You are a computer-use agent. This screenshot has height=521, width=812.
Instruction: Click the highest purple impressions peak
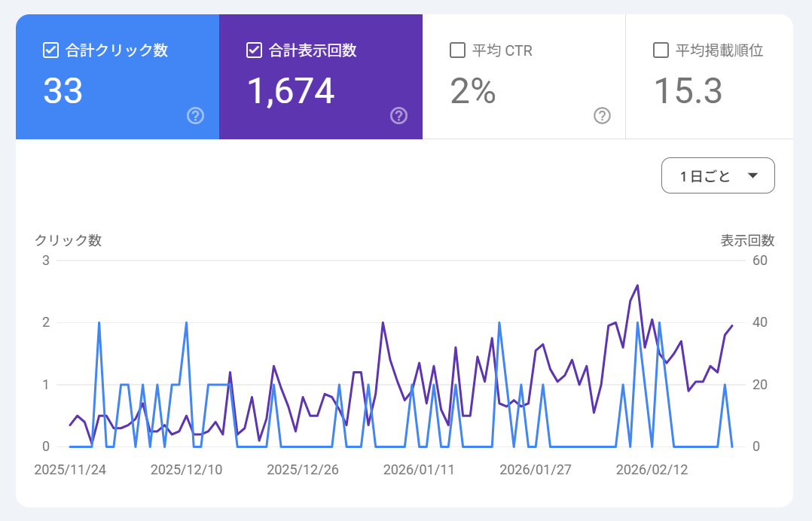pyautogui.click(x=636, y=286)
